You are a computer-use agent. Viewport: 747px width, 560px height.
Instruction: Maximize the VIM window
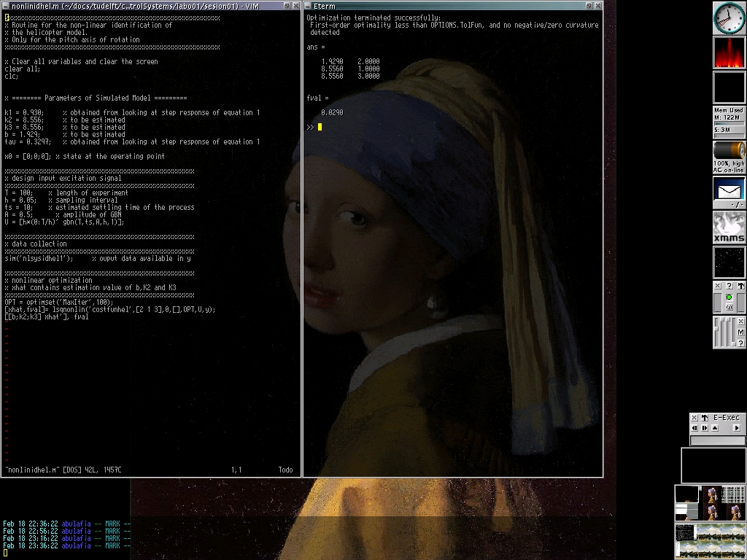(287, 6)
